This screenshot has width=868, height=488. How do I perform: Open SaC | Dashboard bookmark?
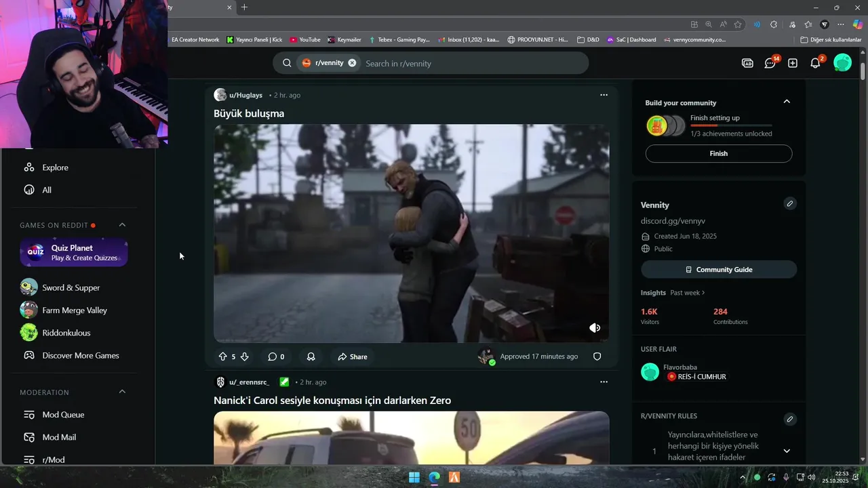(x=631, y=40)
